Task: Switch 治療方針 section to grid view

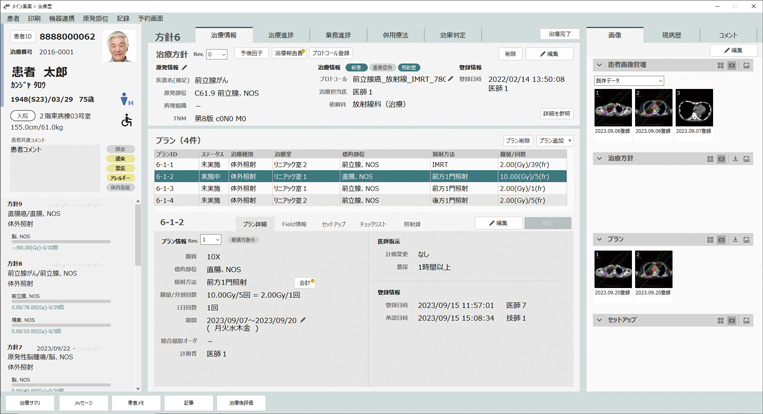Action: point(710,159)
